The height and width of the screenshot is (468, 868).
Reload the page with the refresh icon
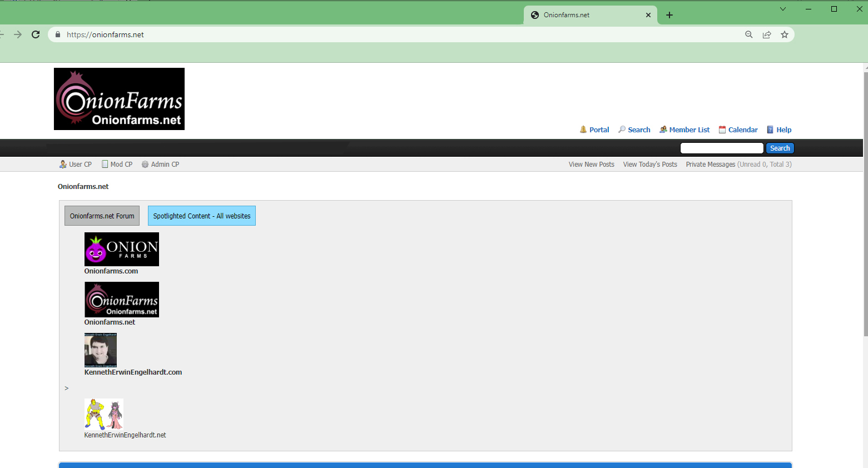[x=36, y=34]
